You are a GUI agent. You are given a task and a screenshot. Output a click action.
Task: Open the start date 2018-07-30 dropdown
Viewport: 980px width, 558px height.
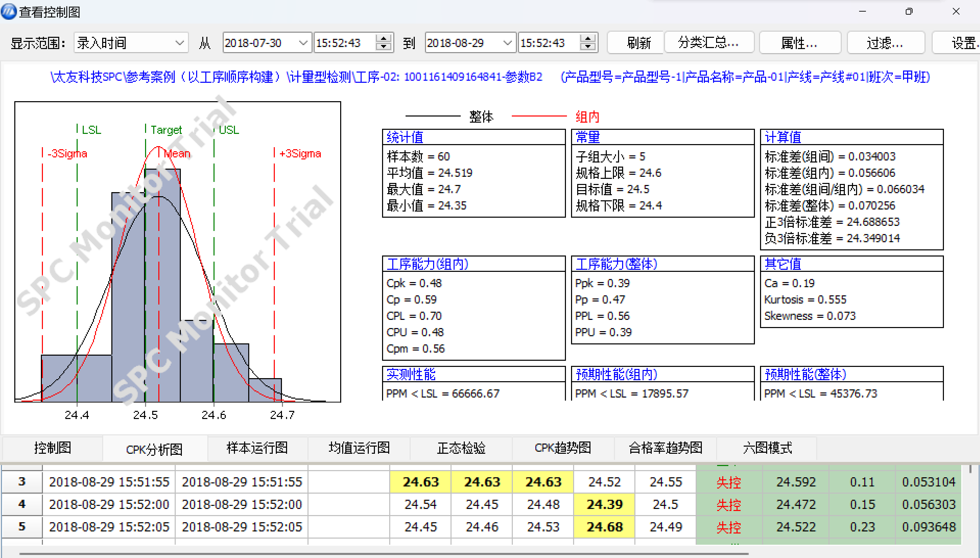pyautogui.click(x=303, y=43)
